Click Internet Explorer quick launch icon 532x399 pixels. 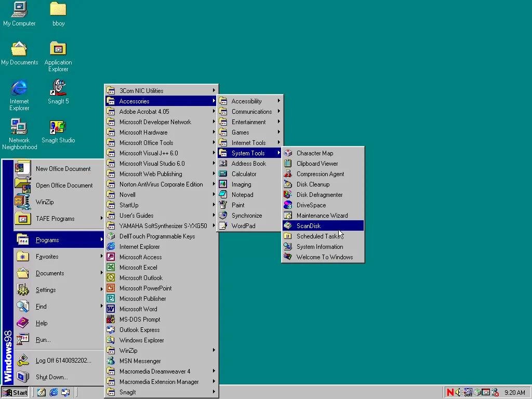(x=54, y=393)
